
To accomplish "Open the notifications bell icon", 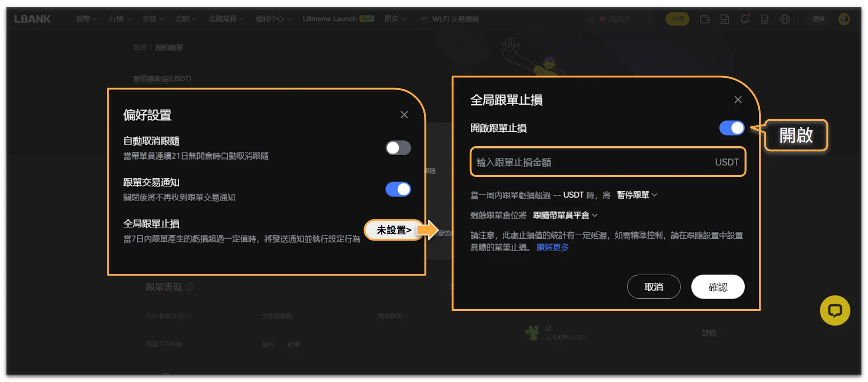I will coord(745,19).
